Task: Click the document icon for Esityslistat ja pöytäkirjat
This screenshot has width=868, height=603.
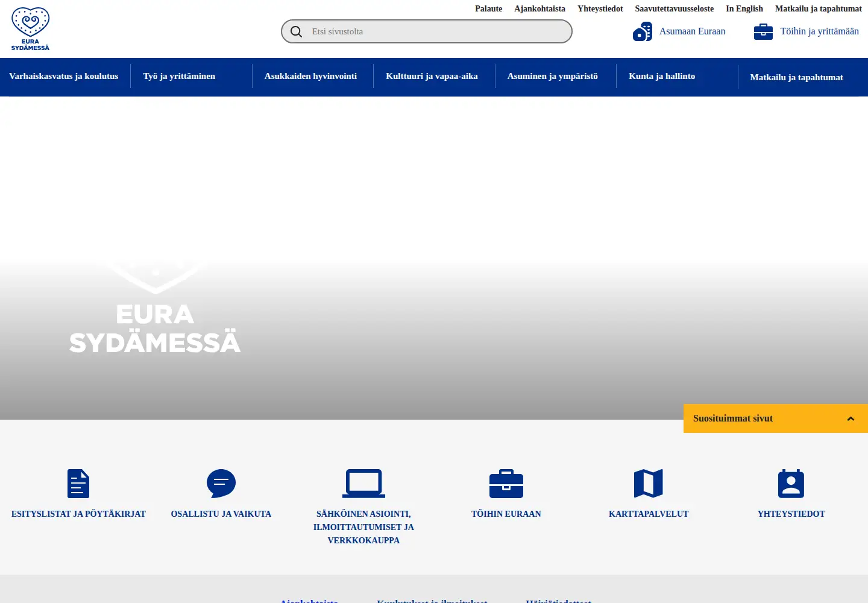Action: click(78, 484)
